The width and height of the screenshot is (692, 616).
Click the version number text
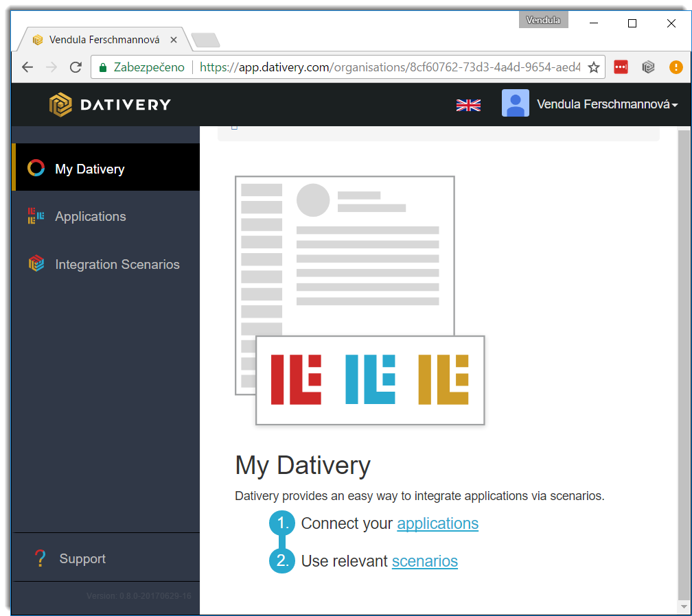(x=139, y=595)
